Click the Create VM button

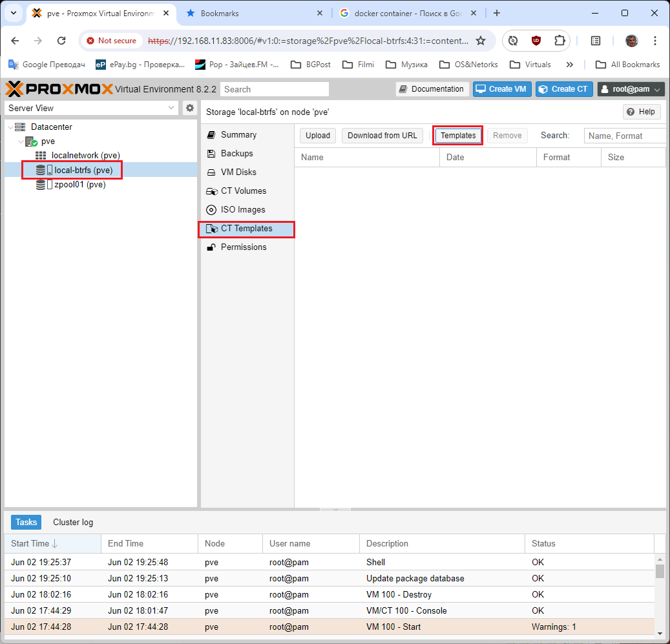pyautogui.click(x=501, y=89)
